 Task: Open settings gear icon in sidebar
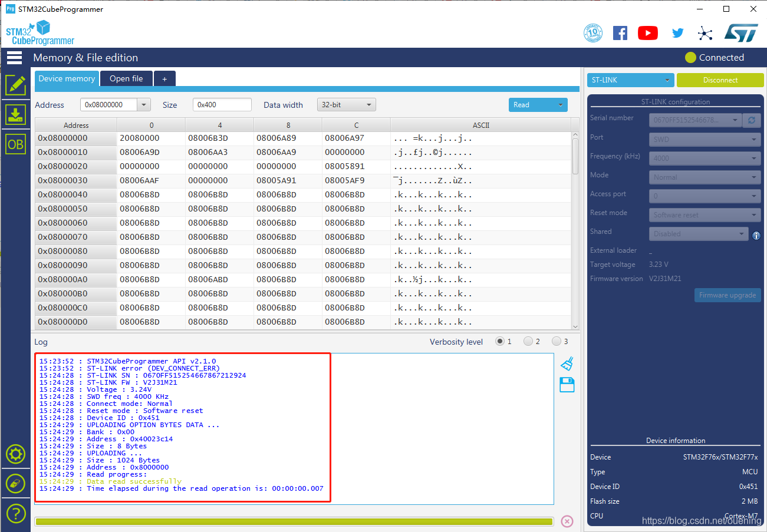tap(15, 454)
